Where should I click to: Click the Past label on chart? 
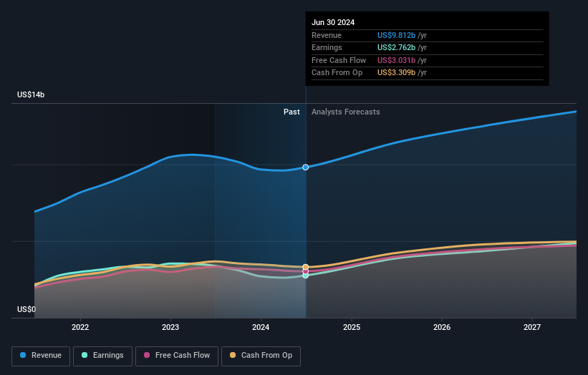291,112
